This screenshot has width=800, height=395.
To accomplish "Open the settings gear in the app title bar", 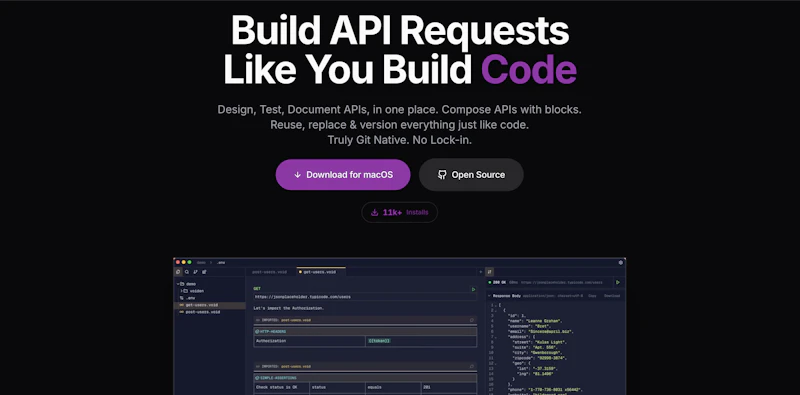I will [621, 262].
